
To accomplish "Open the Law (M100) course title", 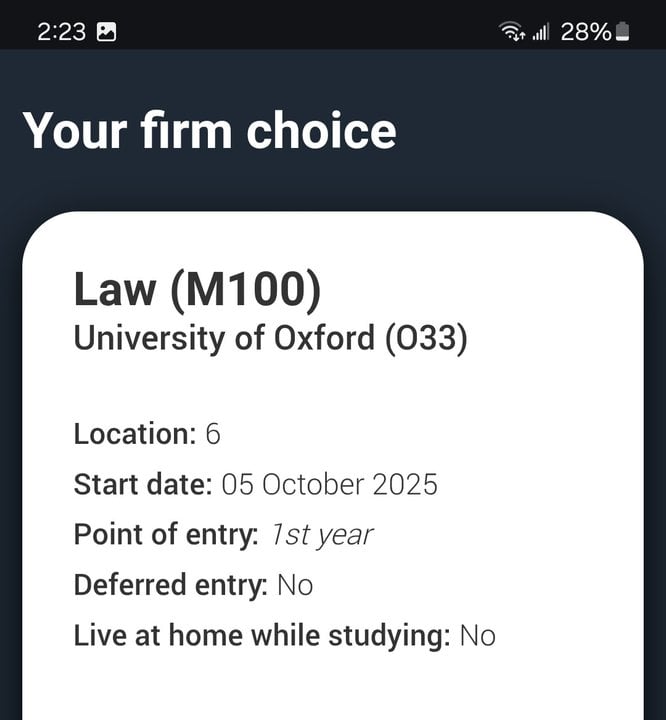I will coord(198,290).
